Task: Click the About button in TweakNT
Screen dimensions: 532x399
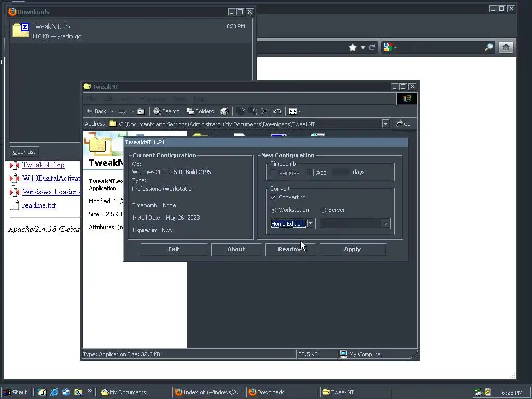Action: click(x=236, y=249)
